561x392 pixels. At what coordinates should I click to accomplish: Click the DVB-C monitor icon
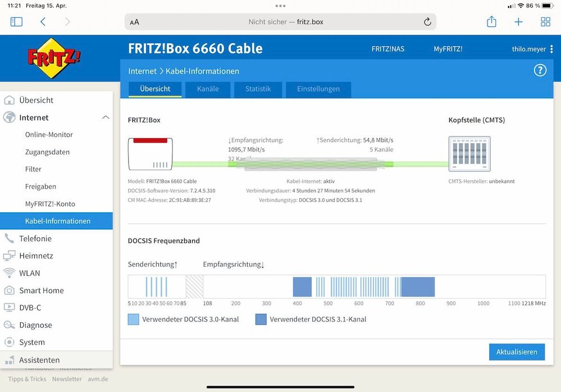tap(10, 307)
